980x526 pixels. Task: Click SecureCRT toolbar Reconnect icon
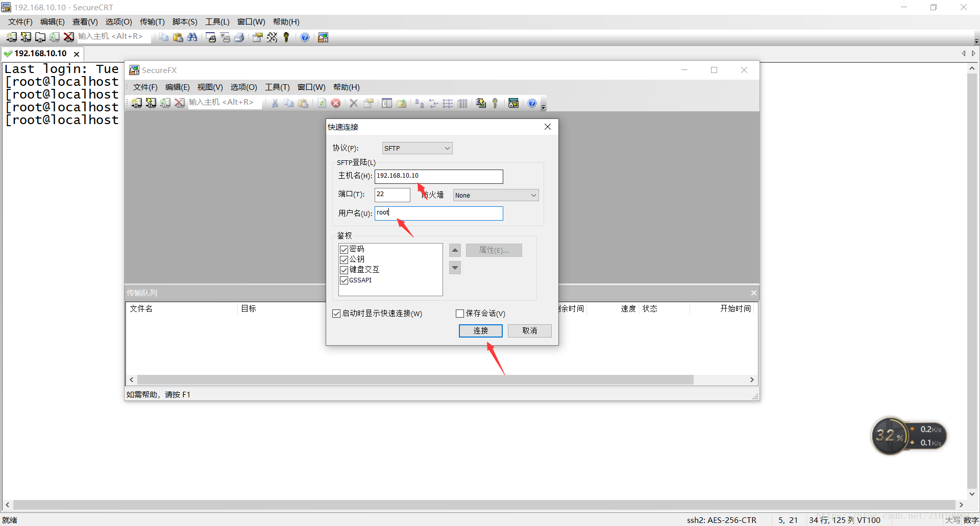pos(54,37)
